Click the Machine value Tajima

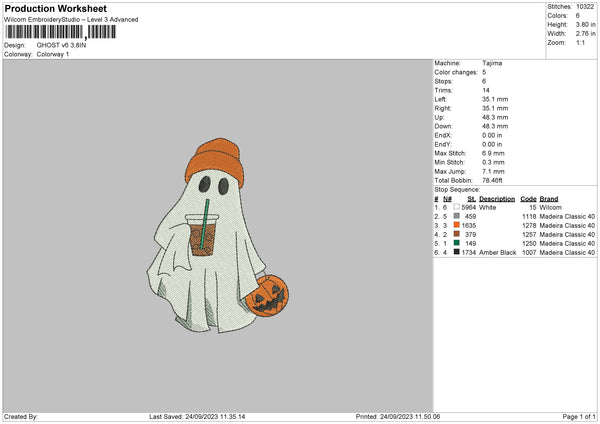coord(492,63)
